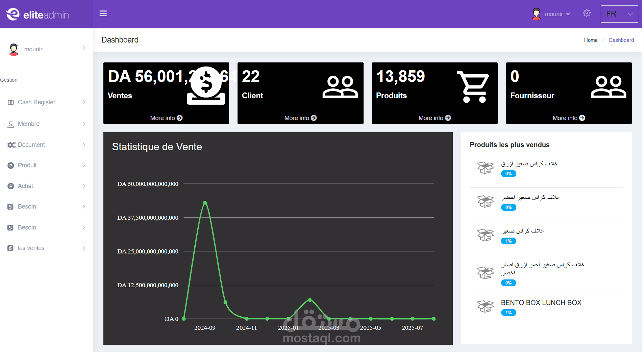This screenshot has height=352, width=644.
Task: Click the BENTO BOX LUNCH BOX product name
Action: (x=541, y=303)
